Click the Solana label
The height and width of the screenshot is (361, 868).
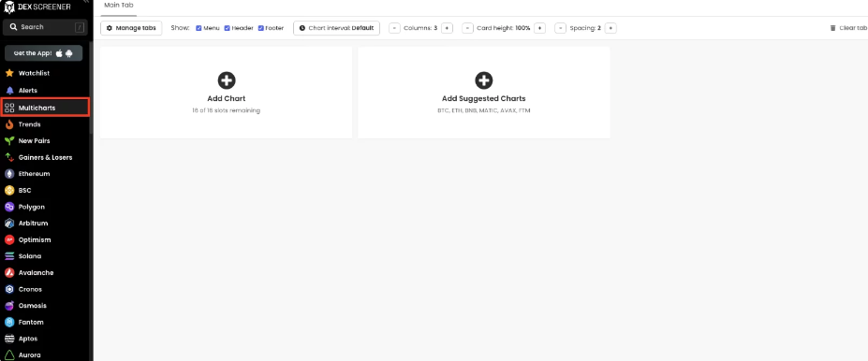[30, 256]
